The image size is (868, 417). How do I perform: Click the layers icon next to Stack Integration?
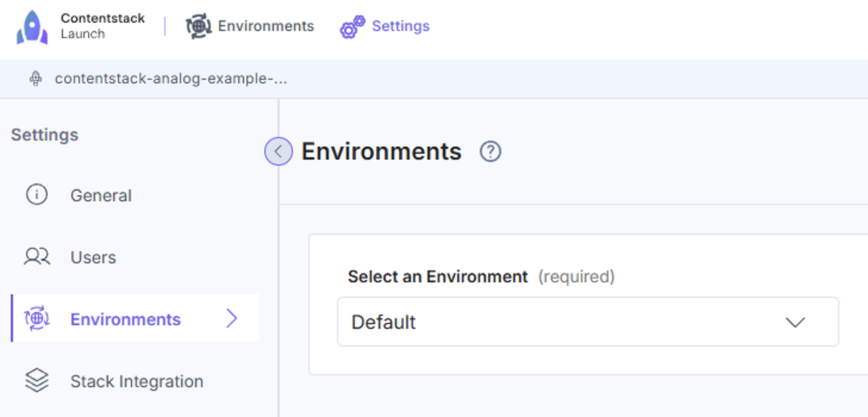point(37,380)
